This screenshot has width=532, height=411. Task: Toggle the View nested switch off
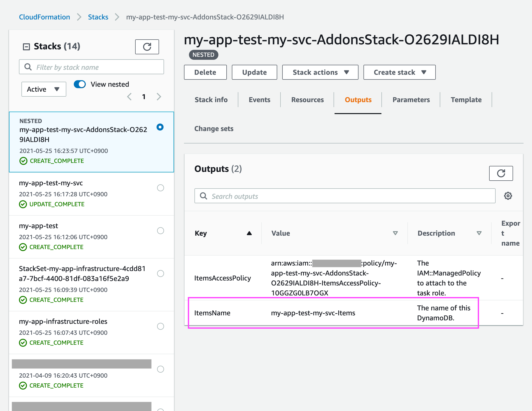[x=80, y=84]
